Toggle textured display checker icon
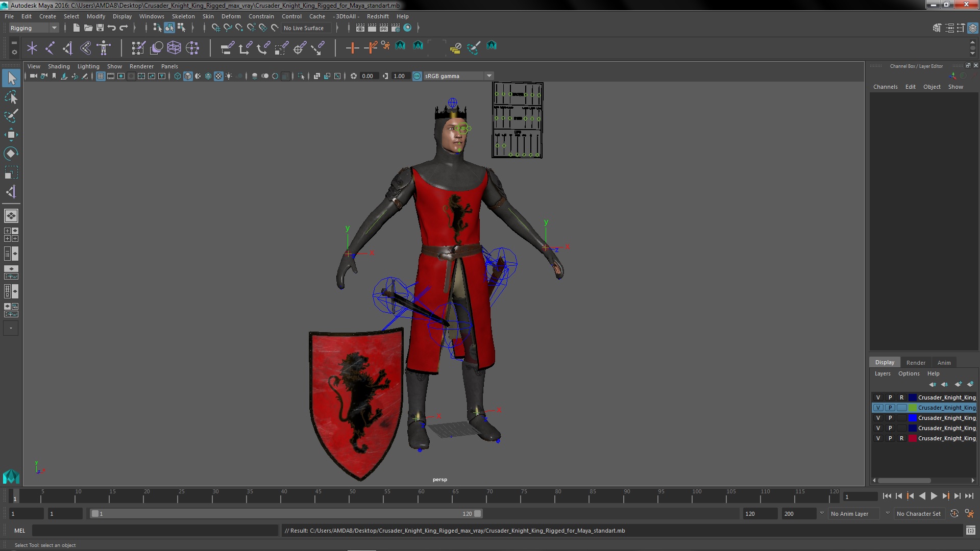The image size is (980, 551). [x=218, y=76]
